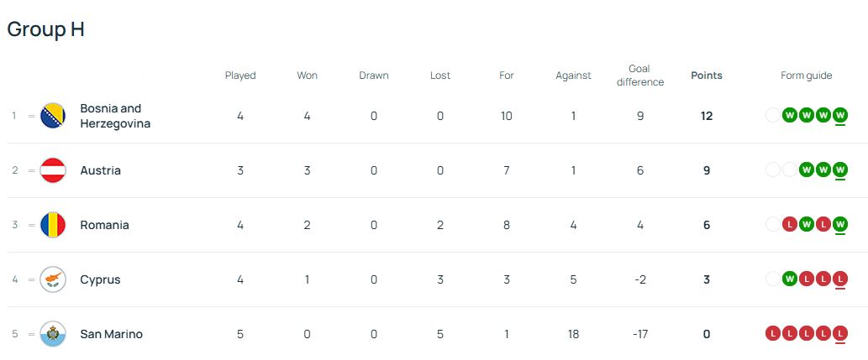Select Bosnia's underlined latest W form badge
868x360 pixels.
pyautogui.click(x=840, y=115)
